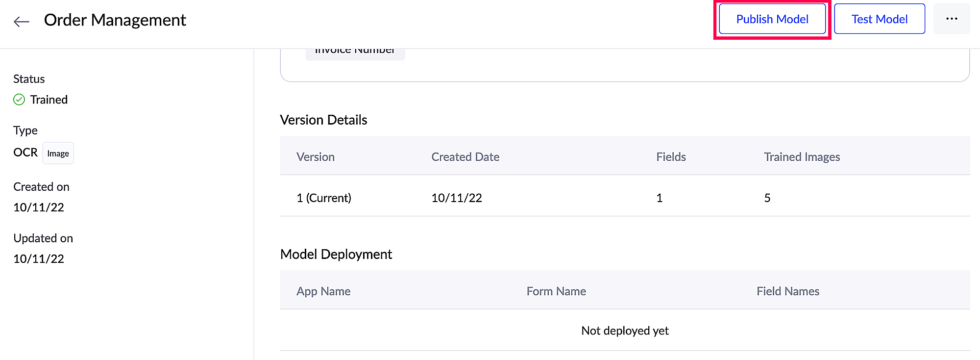
Task: Click the App Name column header
Action: click(323, 291)
